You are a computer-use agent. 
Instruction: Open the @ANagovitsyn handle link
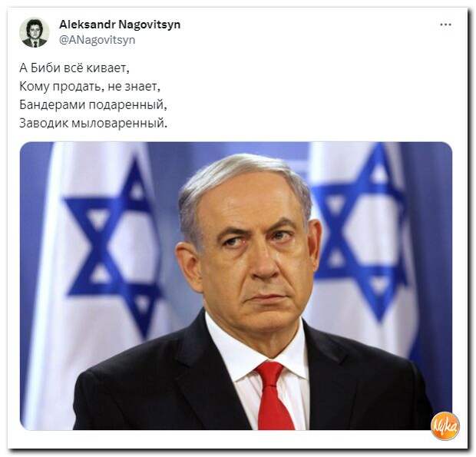(98, 40)
